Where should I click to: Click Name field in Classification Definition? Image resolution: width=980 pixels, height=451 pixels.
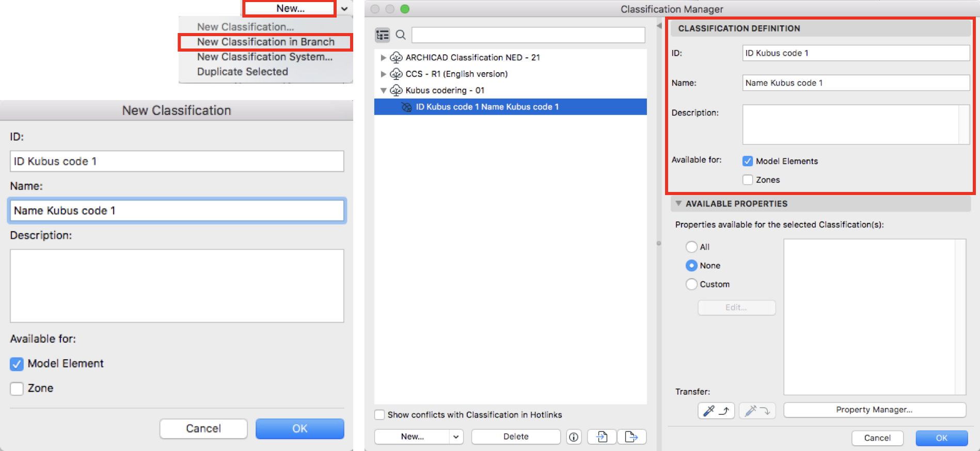pos(856,83)
